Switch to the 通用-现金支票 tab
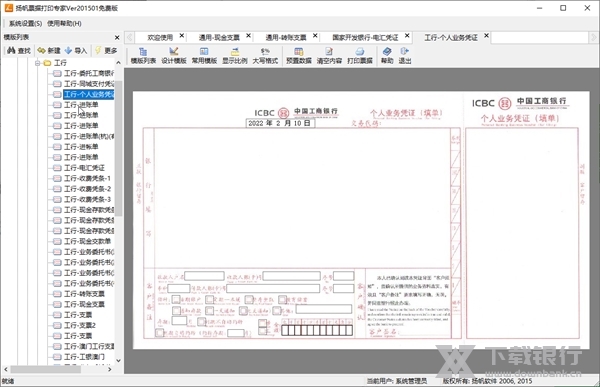600x387 pixels. (x=219, y=38)
